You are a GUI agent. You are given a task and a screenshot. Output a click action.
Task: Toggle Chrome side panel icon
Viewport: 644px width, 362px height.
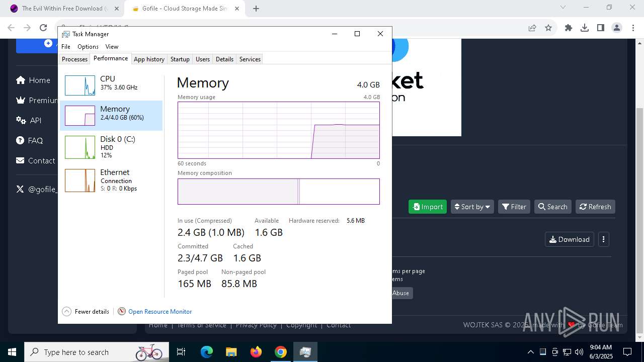click(601, 28)
